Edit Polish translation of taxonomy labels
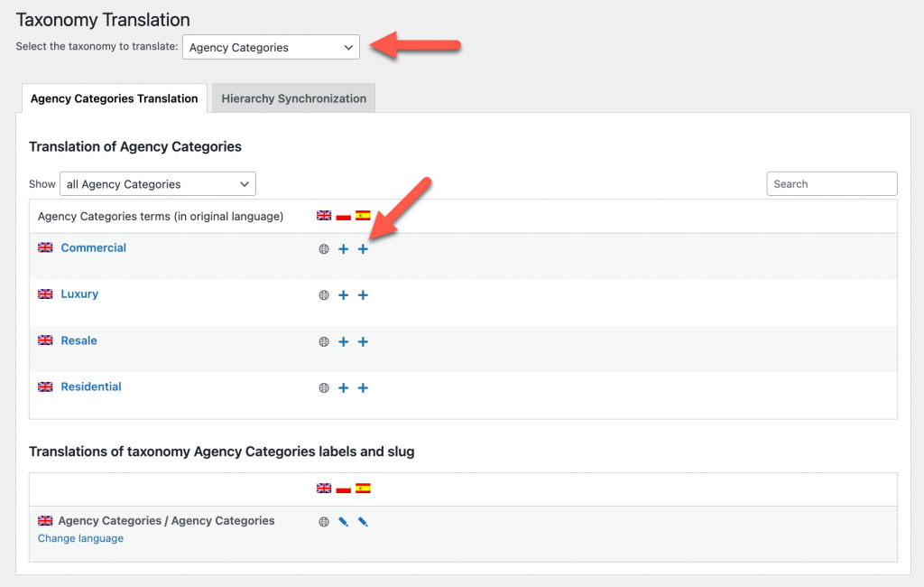The width and height of the screenshot is (924, 587). tap(343, 521)
